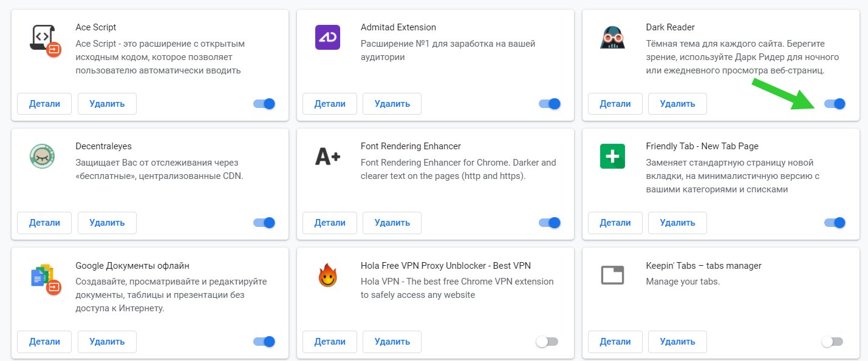Open Детали for Dark Reader
The image size is (868, 361).
(x=615, y=104)
